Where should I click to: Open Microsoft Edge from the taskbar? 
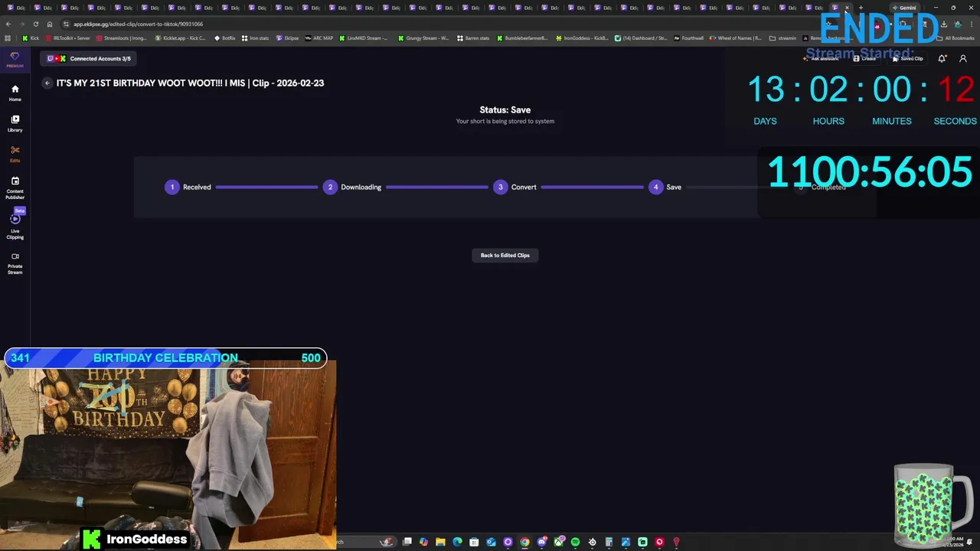457,542
